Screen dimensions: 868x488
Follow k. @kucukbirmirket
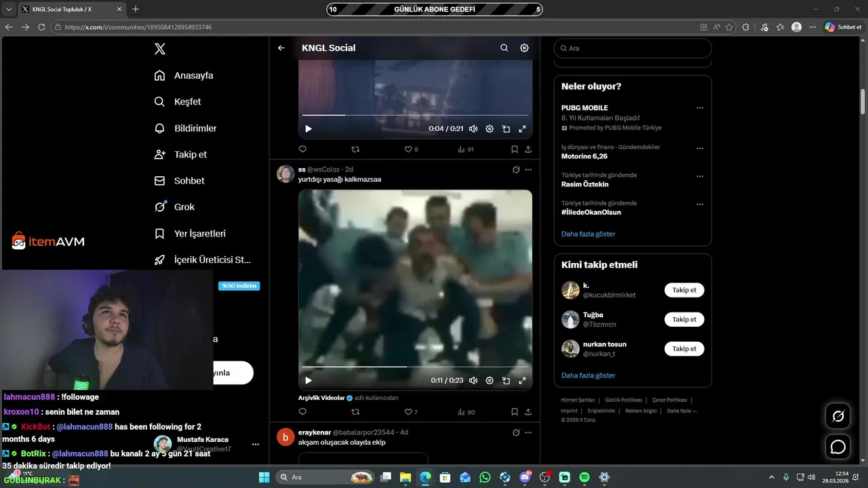click(x=684, y=290)
